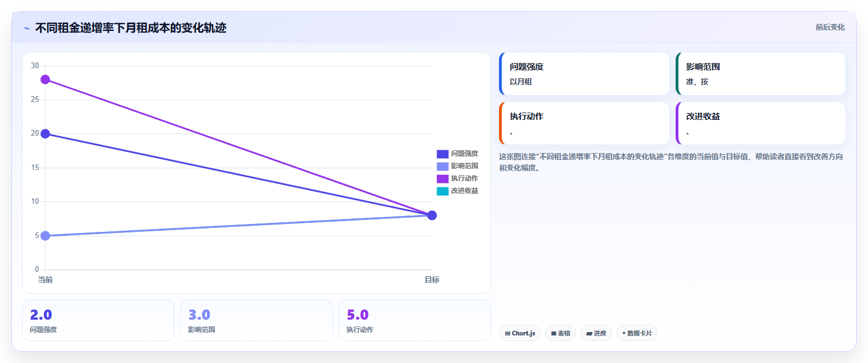Screen dimensions: 868x363
Task: Click x-axis label 当前
Action: (x=45, y=280)
